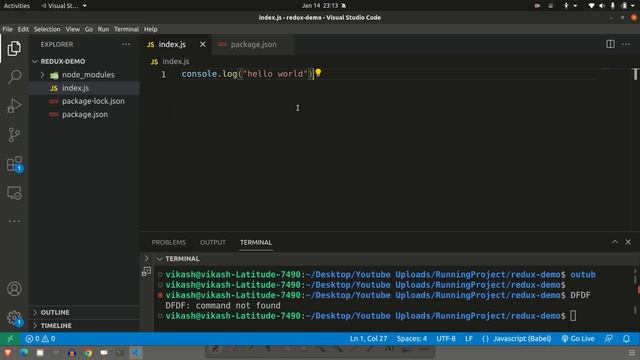Open Activities overview in top bar
The image size is (640, 360).
pos(16,6)
